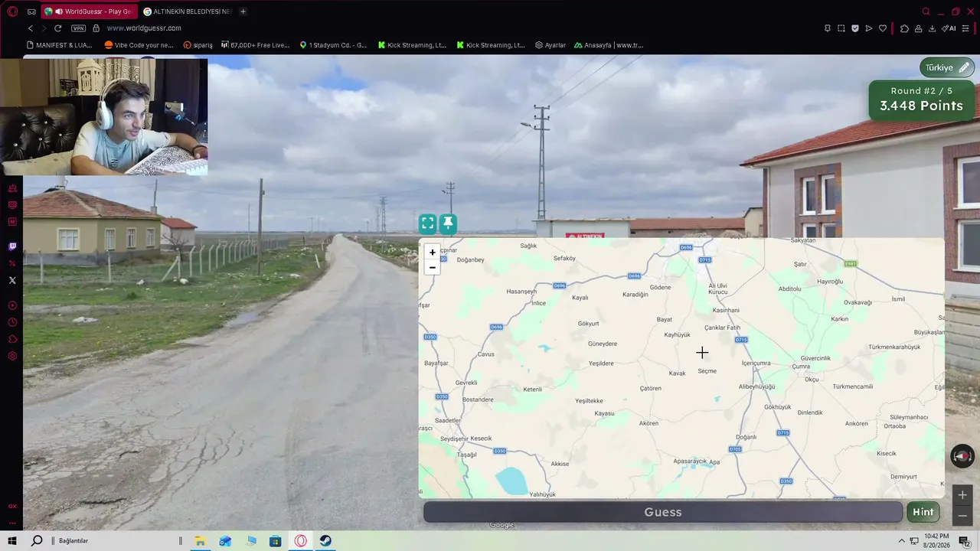The height and width of the screenshot is (551, 980).
Task: Open a new browser tab
Action: (243, 11)
